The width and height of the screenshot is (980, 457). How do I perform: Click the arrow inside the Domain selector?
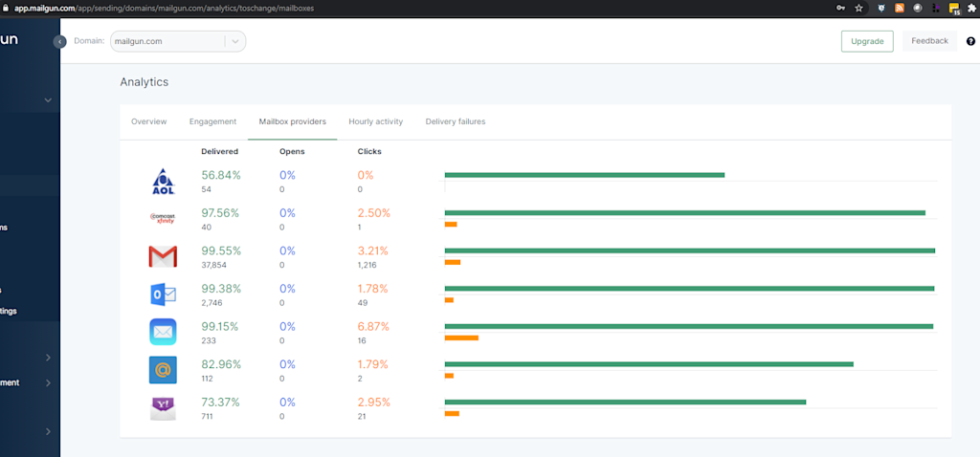[x=235, y=41]
